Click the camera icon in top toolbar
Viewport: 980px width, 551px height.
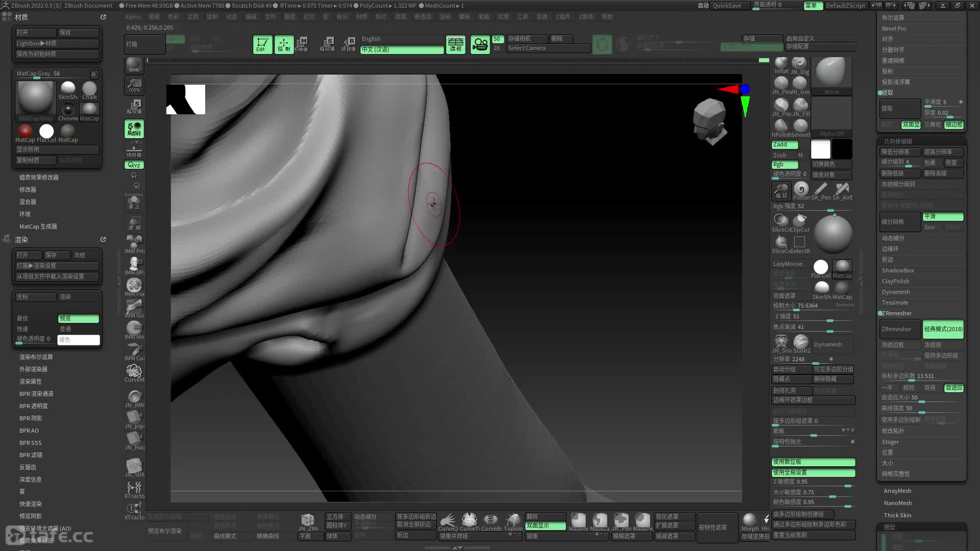(x=480, y=44)
